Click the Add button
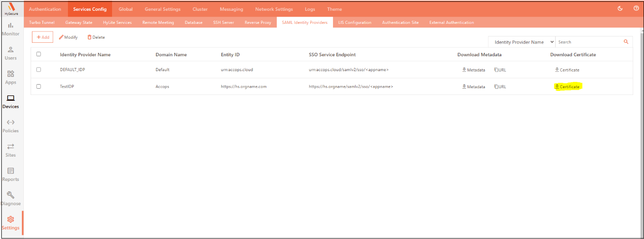Screen dimensions: 644x239 pos(43,37)
